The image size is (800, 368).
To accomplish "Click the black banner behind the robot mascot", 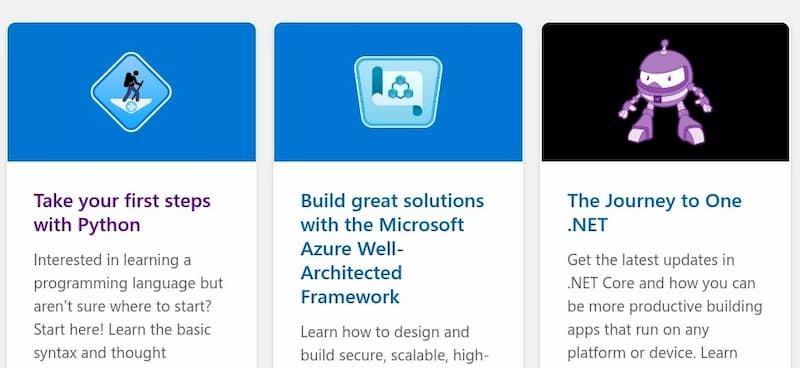I will coord(665,92).
